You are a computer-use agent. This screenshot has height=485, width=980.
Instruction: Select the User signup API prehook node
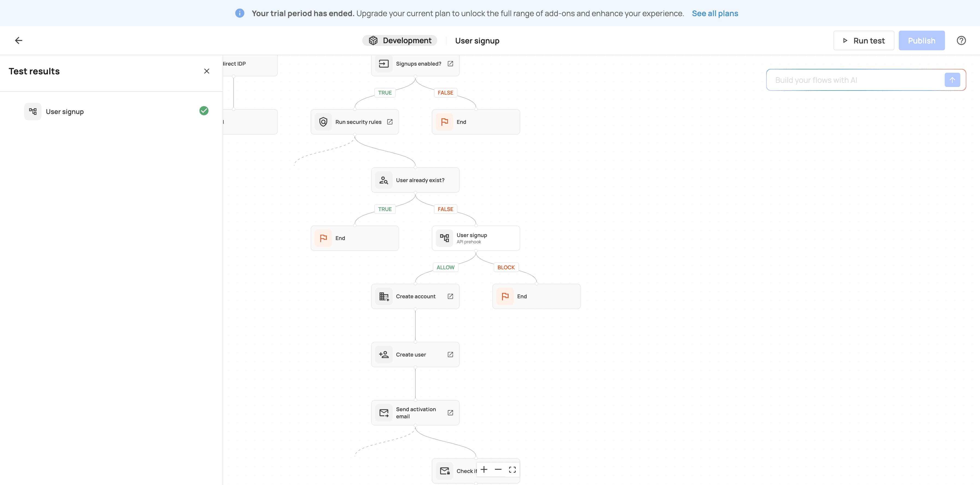476,238
